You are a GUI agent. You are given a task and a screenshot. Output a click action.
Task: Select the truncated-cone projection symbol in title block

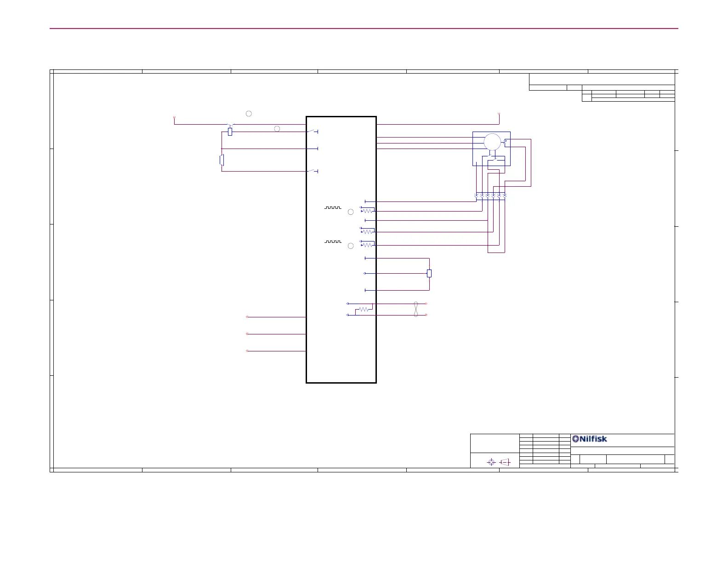pos(505,462)
